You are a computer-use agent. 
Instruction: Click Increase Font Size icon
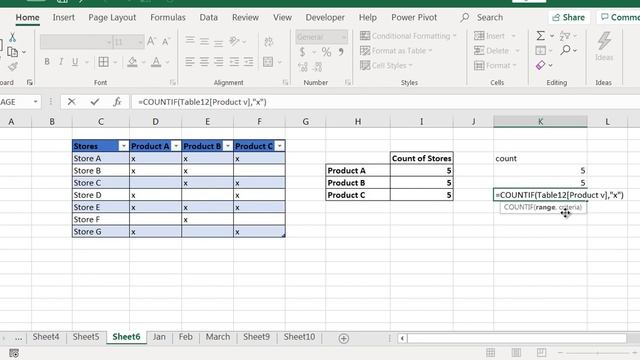point(151,41)
